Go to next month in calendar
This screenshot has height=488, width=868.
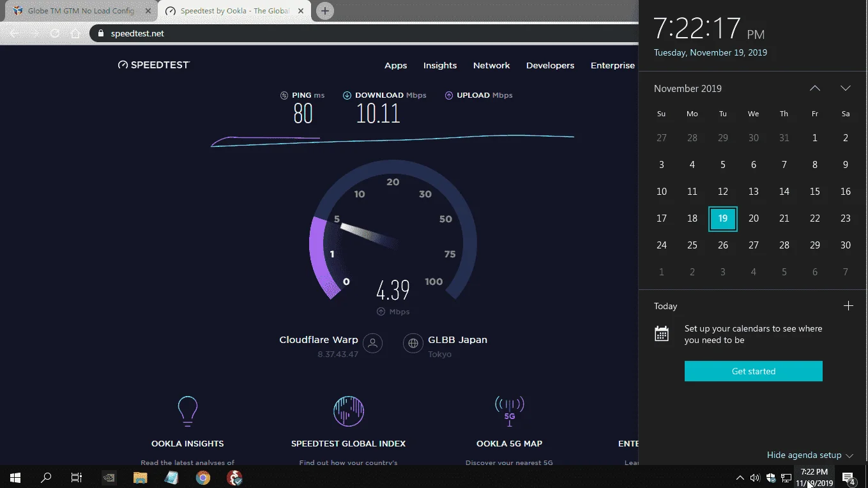(846, 88)
